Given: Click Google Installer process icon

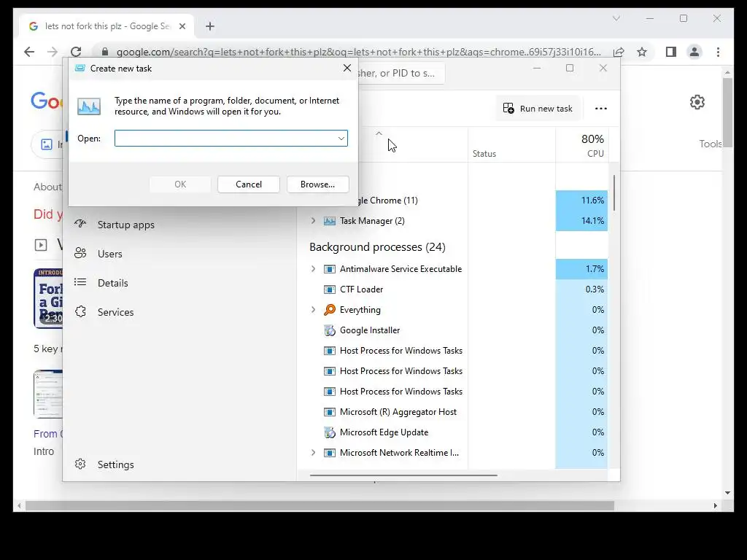Looking at the screenshot, I should pos(329,330).
